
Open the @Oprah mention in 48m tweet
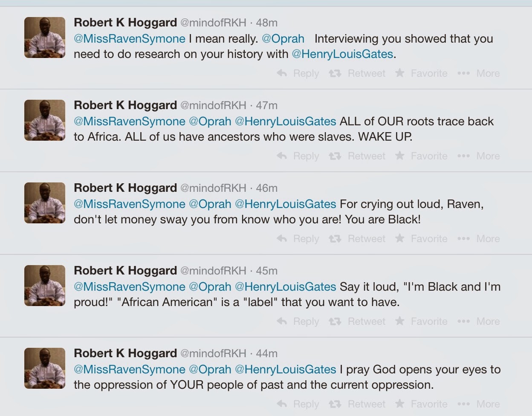(x=283, y=39)
